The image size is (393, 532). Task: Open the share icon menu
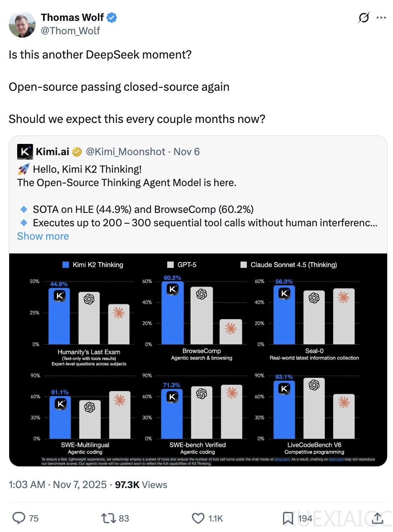click(x=377, y=519)
